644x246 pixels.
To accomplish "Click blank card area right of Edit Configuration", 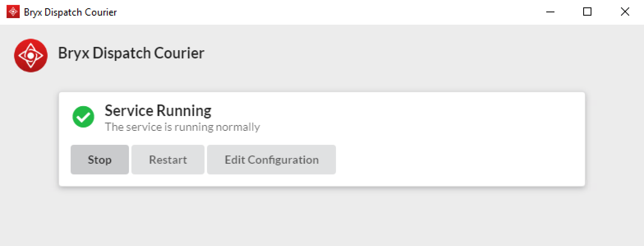I will [x=452, y=160].
